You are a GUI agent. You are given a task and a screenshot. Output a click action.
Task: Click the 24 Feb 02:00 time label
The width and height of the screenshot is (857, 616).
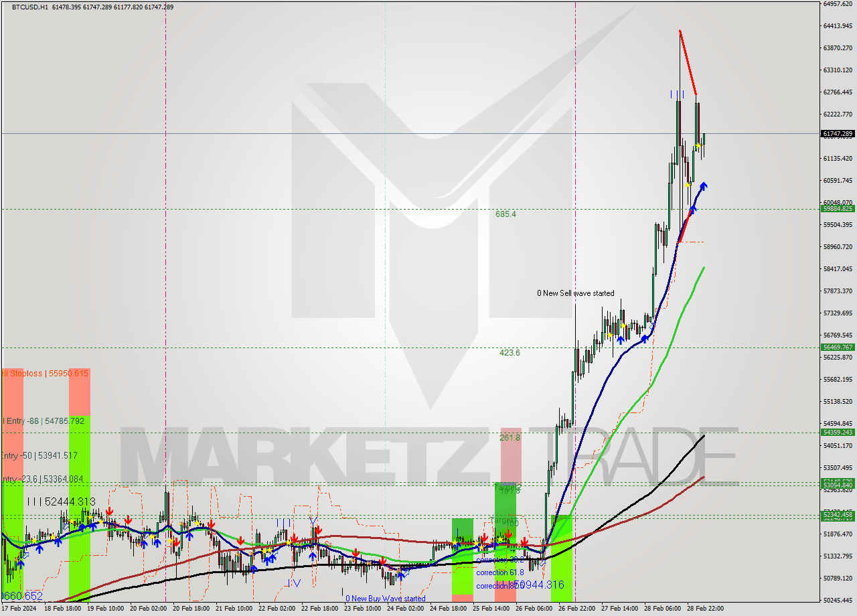(x=405, y=609)
